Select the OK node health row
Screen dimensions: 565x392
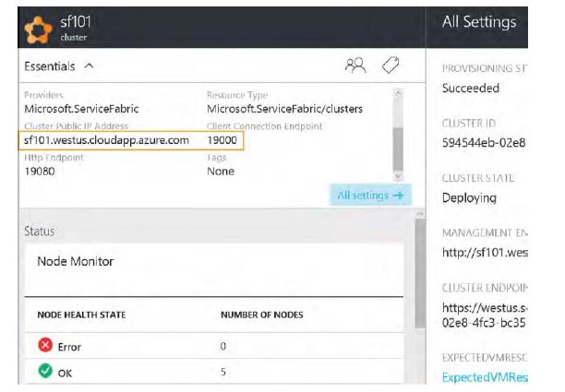pos(214,371)
